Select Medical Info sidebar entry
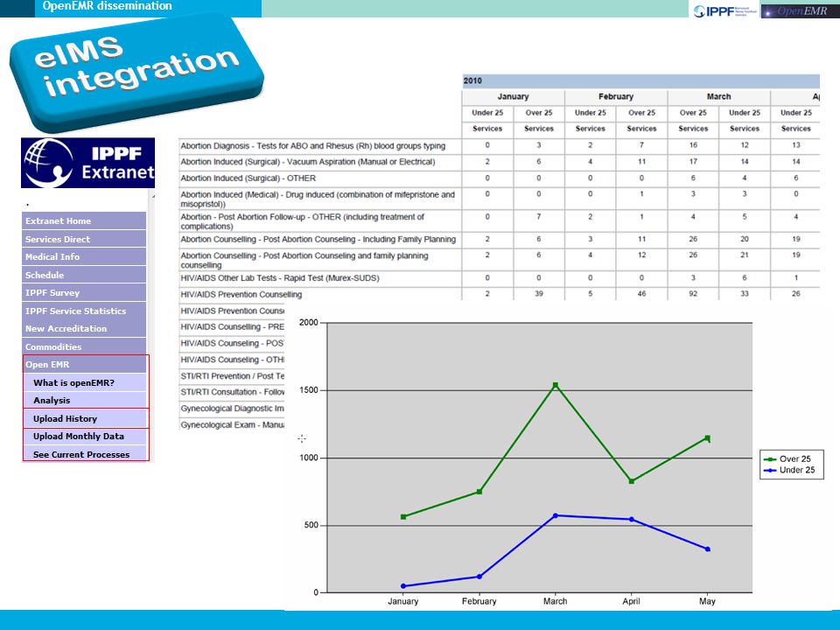This screenshot has height=630, width=840. tap(84, 256)
